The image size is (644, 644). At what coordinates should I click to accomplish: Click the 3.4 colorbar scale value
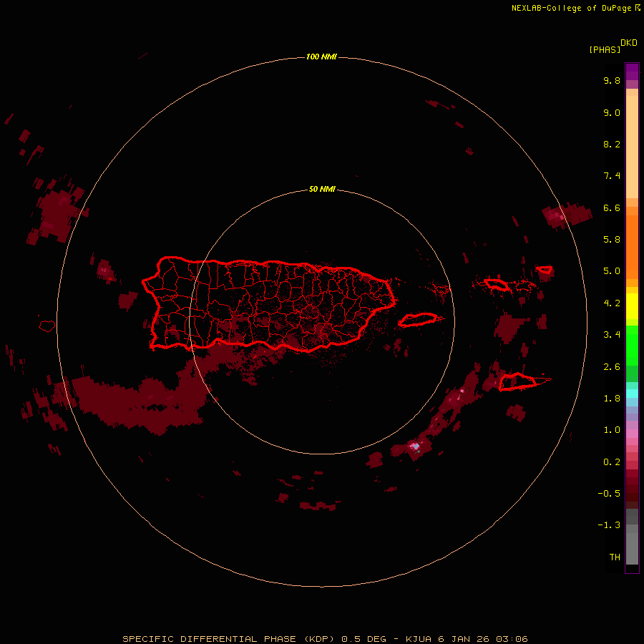[x=612, y=335]
